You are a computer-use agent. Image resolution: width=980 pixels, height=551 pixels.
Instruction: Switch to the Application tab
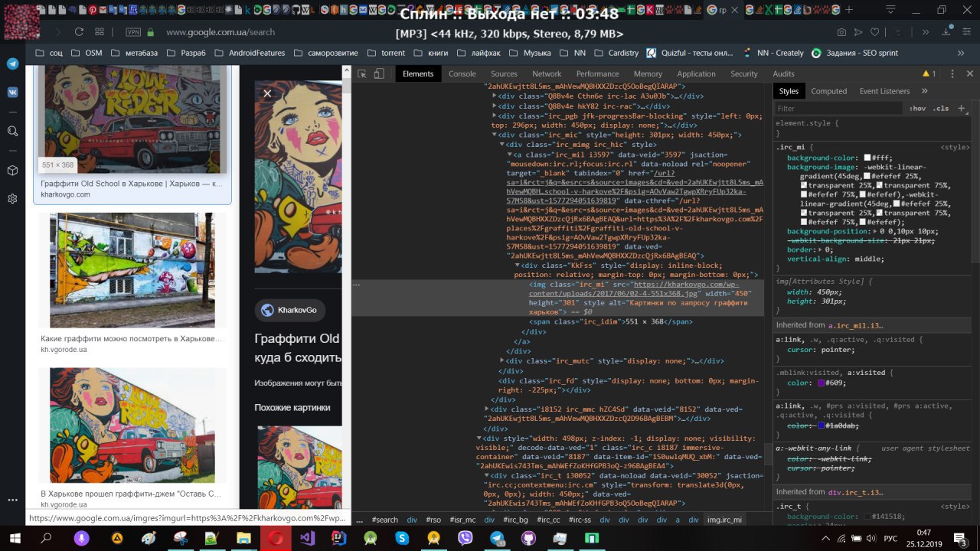[696, 74]
